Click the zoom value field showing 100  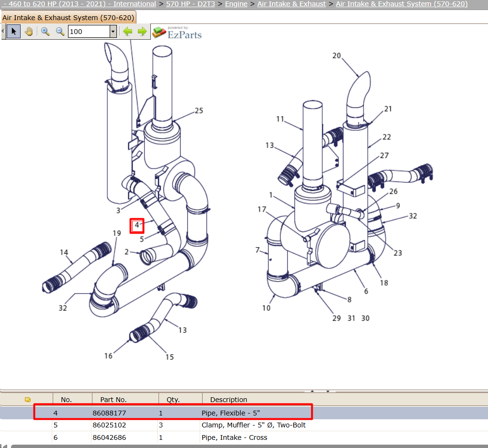(89, 32)
